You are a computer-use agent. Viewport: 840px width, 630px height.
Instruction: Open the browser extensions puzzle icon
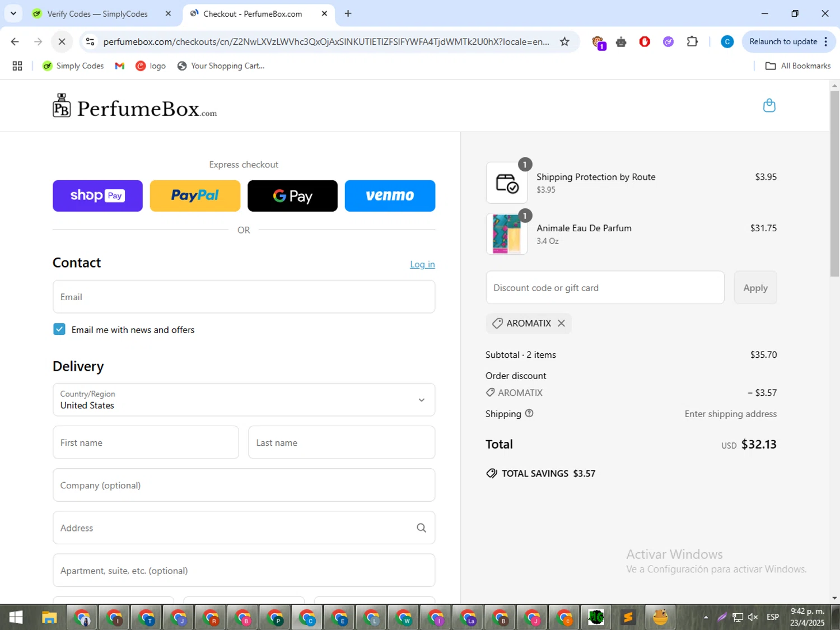pos(692,41)
